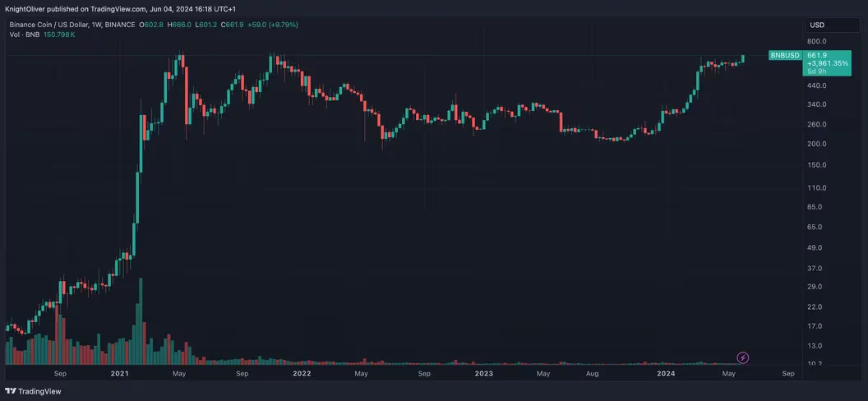This screenshot has height=401, width=868.
Task: Click the latest green weekly candle
Action: tap(743, 58)
